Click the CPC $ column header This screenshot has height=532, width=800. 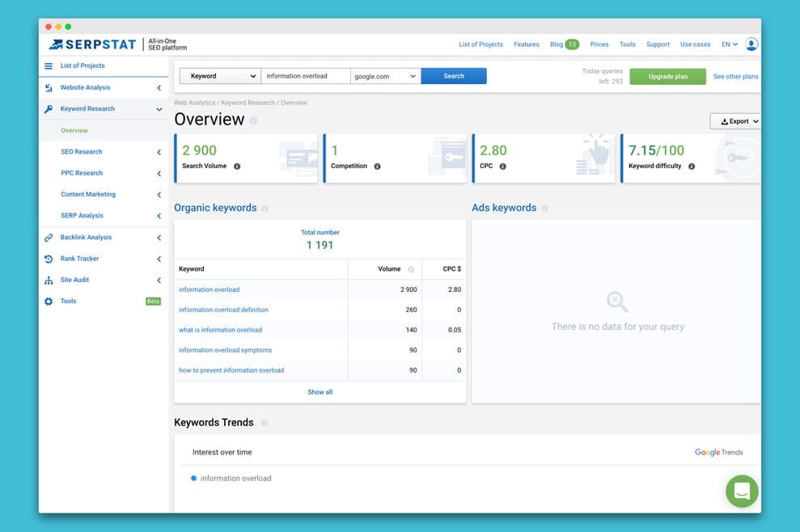tap(451, 269)
